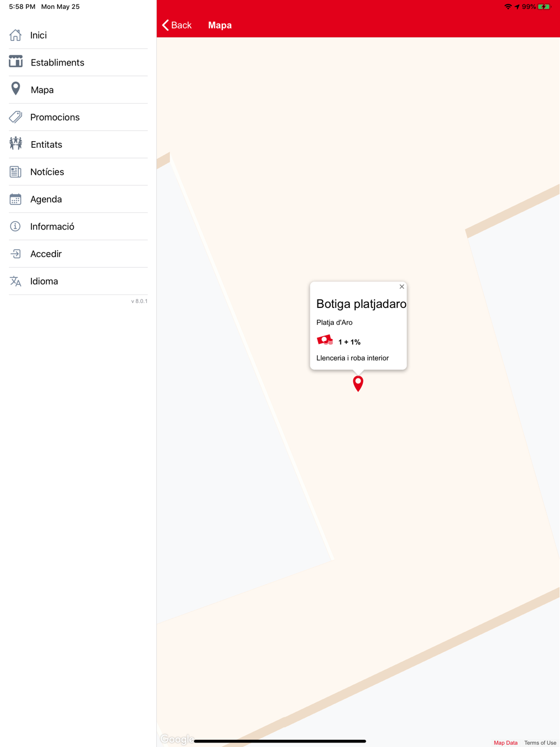The image size is (560, 747).
Task: Tap the Accedir login arrow icon
Action: (16, 254)
